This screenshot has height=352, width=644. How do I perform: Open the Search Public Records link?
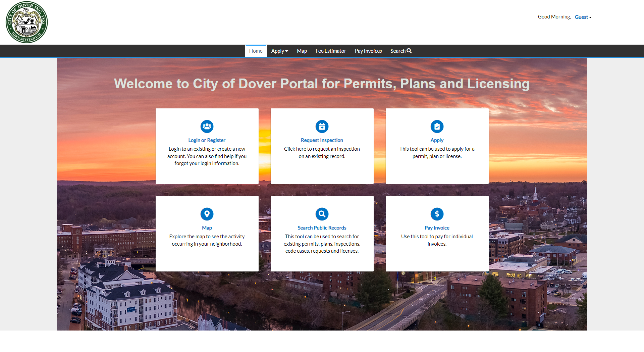coord(322,228)
